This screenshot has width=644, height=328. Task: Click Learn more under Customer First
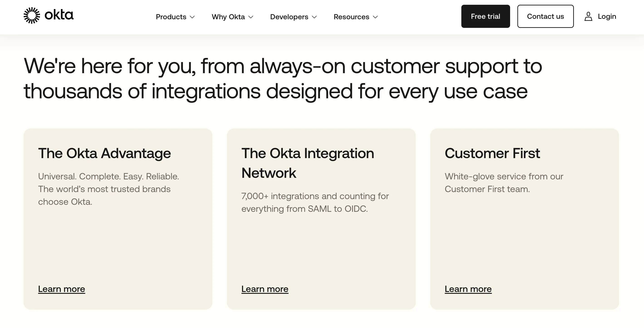(468, 289)
